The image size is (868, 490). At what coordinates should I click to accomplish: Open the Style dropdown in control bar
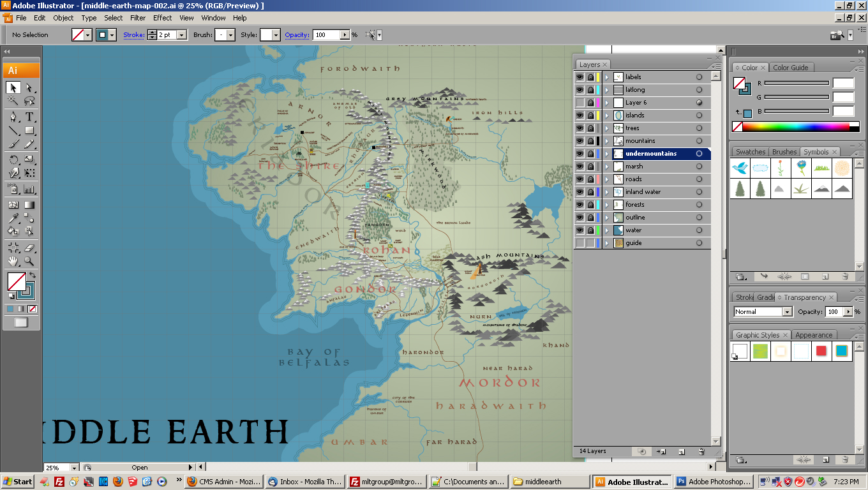point(276,35)
